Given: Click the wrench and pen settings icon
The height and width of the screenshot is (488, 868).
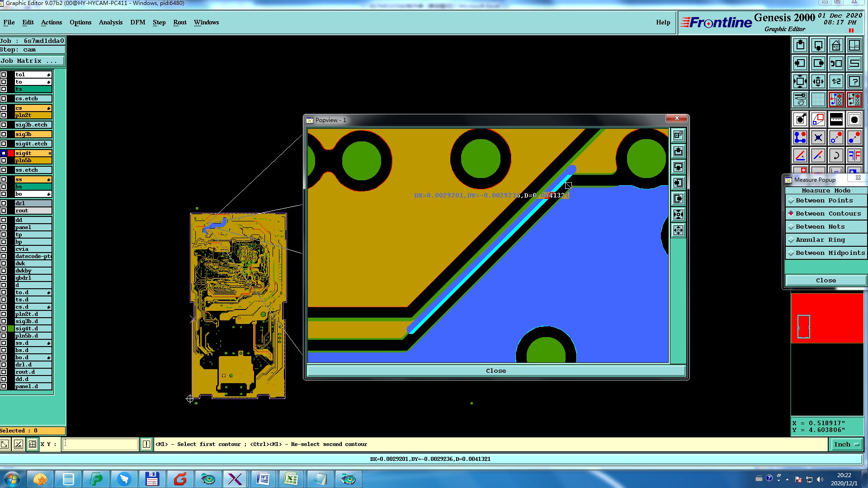Looking at the screenshot, I should pyautogui.click(x=800, y=99).
